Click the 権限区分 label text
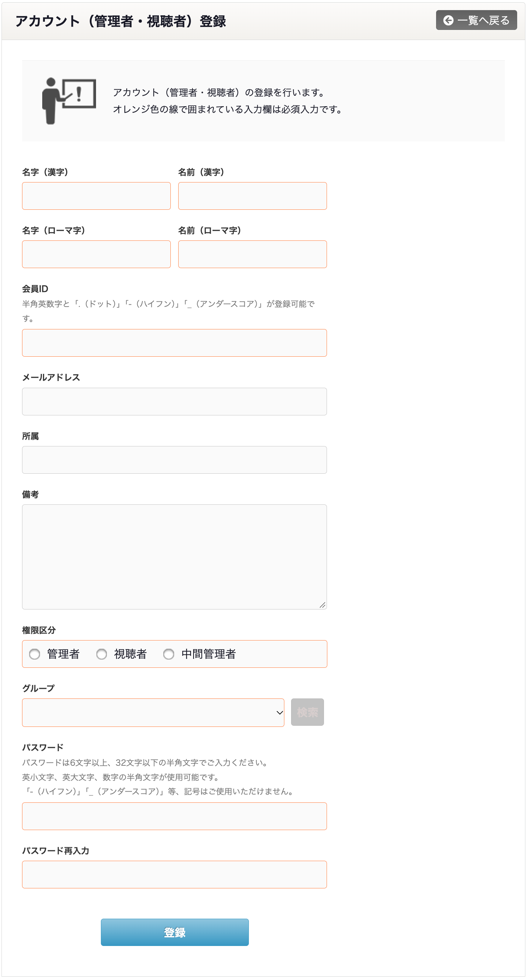 pos(39,630)
